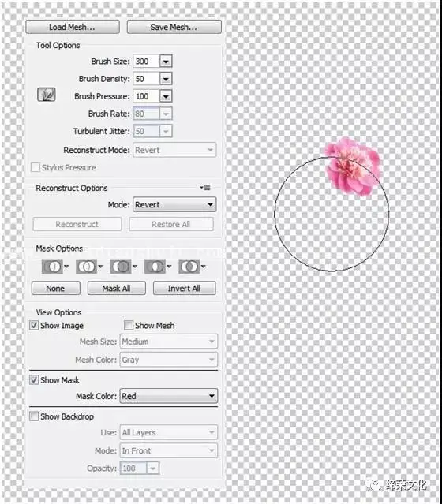Click the stylus brush icon beside Brush Pressure
Viewport: 442px width, 504px height.
point(47,95)
